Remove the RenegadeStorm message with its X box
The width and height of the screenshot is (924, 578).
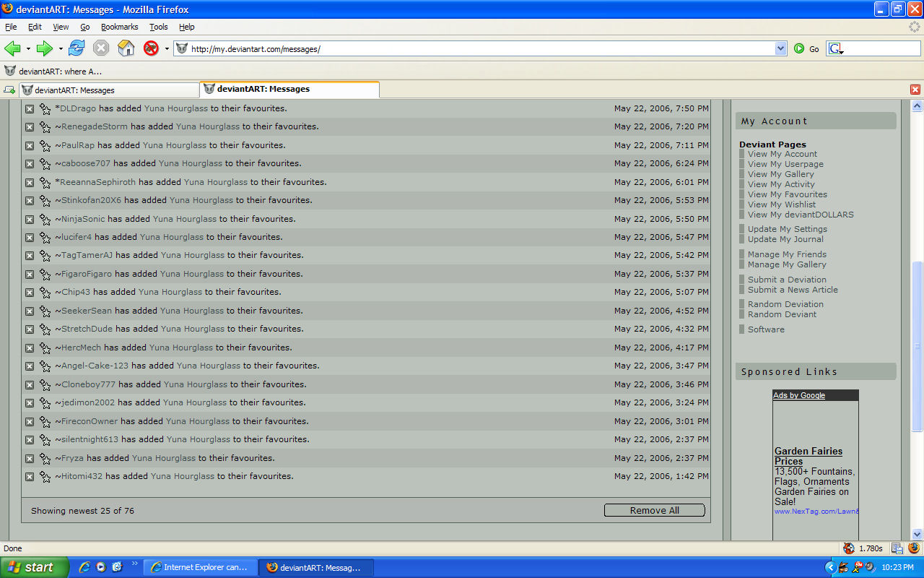click(x=30, y=127)
